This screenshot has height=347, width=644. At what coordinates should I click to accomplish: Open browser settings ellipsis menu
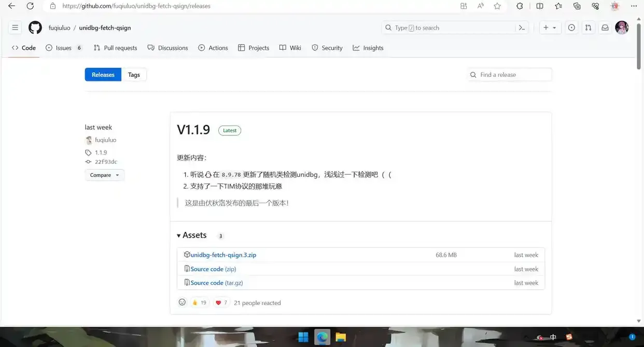tap(634, 6)
